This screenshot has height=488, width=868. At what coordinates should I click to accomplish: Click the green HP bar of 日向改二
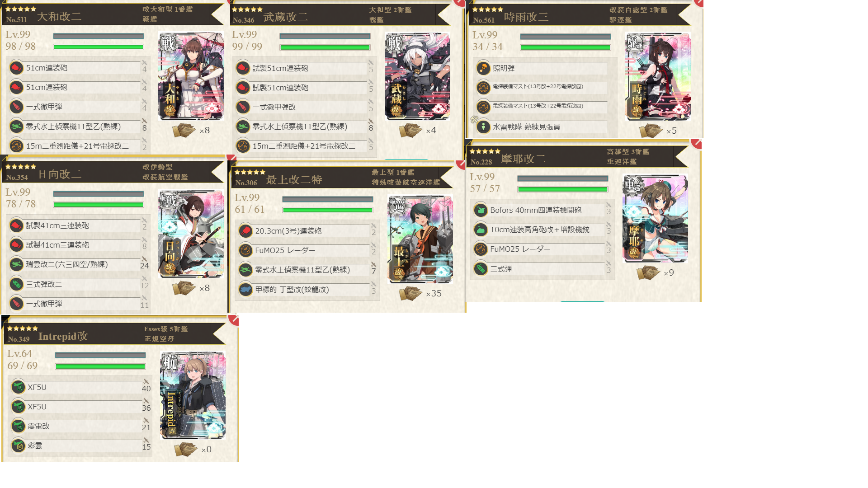pyautogui.click(x=99, y=205)
